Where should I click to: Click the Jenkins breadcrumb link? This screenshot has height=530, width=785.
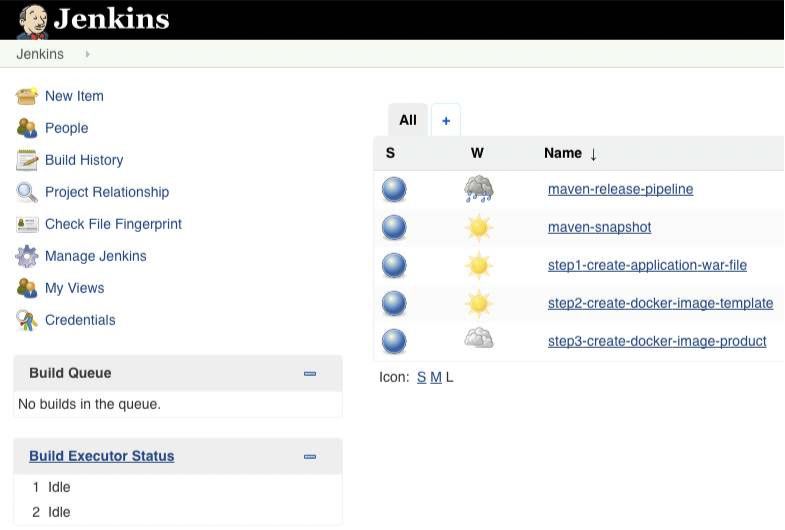pos(40,54)
